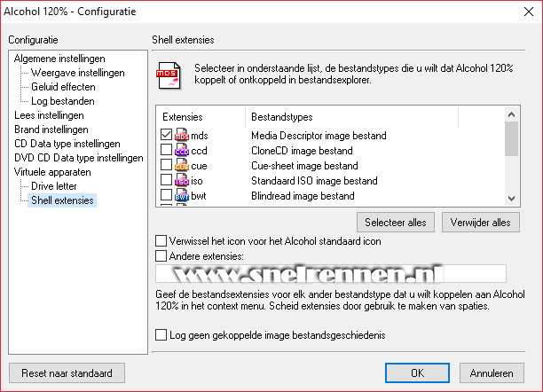Click Reset naar standaard button

pyautogui.click(x=67, y=373)
